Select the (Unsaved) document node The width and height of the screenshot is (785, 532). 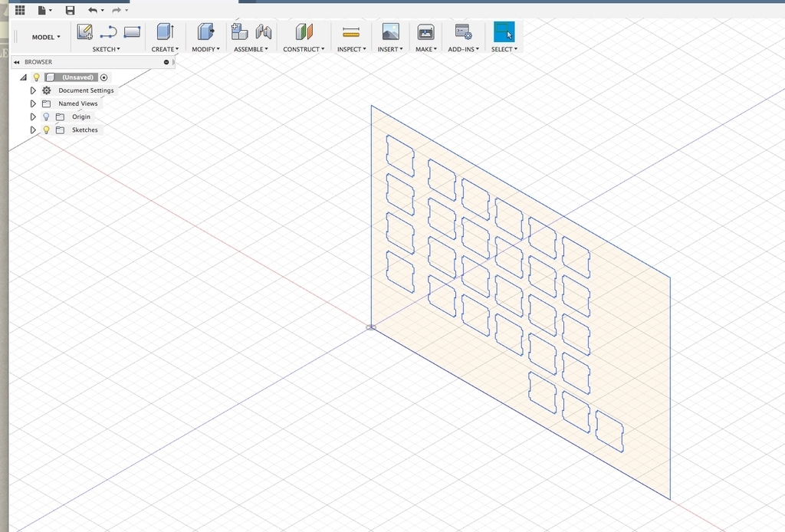coord(77,77)
